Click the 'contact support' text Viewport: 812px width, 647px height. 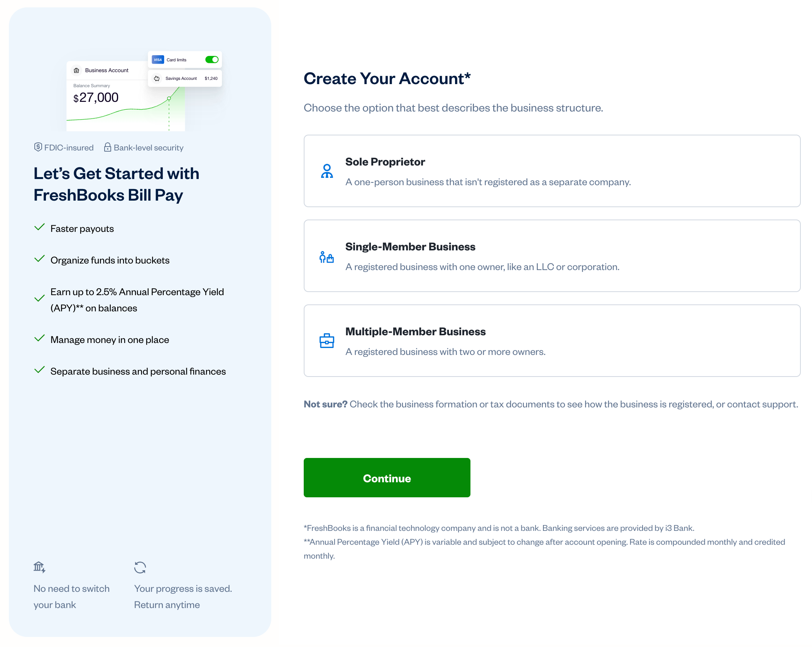(762, 404)
